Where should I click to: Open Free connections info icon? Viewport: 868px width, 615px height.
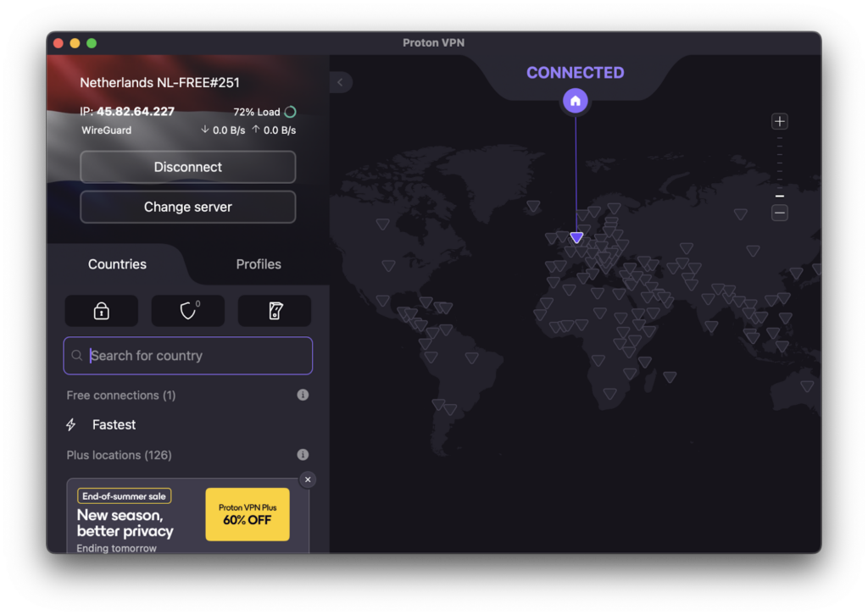[x=303, y=395]
